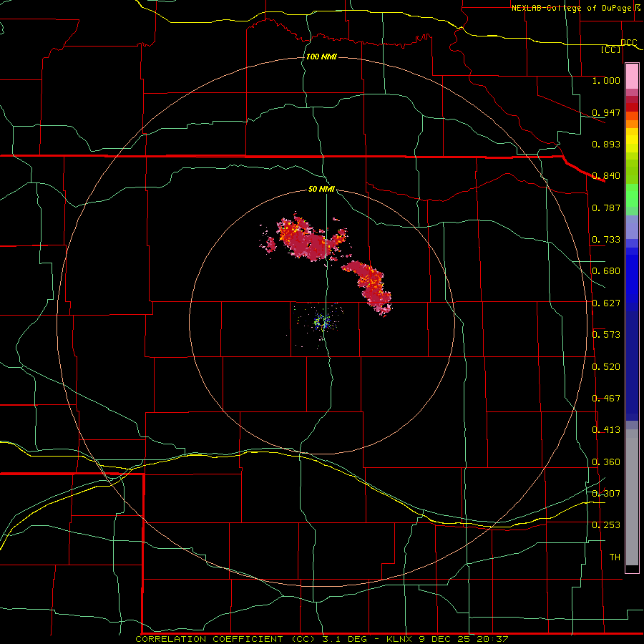Click the CORRELATION COEFFICIENT caption text
This screenshot has height=644, width=644.
pos(209,639)
